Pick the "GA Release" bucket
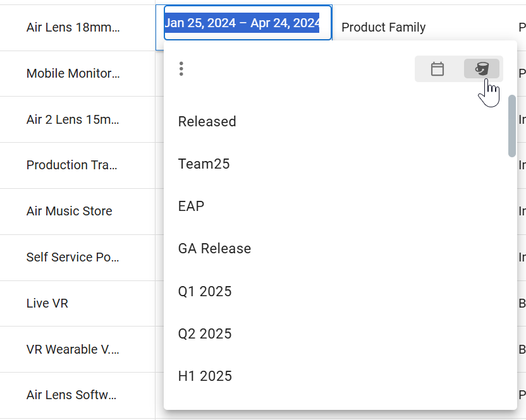Viewport: 526px width, 420px height. pyautogui.click(x=215, y=248)
